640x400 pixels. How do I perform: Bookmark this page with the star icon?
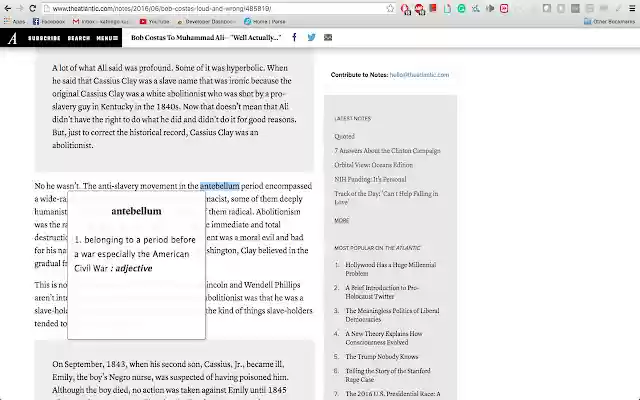tap(390, 9)
